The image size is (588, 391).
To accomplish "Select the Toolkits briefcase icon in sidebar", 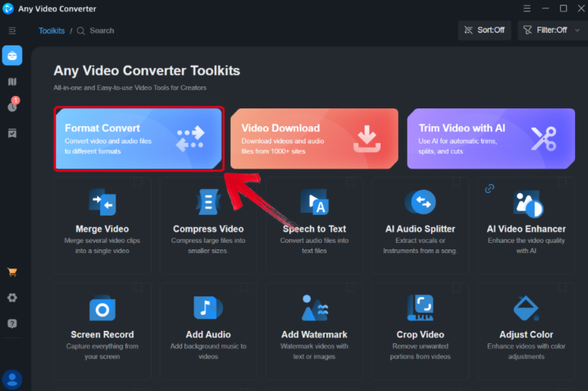I will click(12, 56).
